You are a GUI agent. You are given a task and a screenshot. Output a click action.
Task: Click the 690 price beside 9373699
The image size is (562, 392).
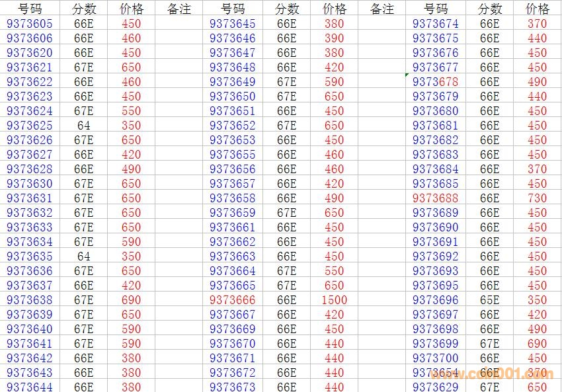tap(537, 344)
